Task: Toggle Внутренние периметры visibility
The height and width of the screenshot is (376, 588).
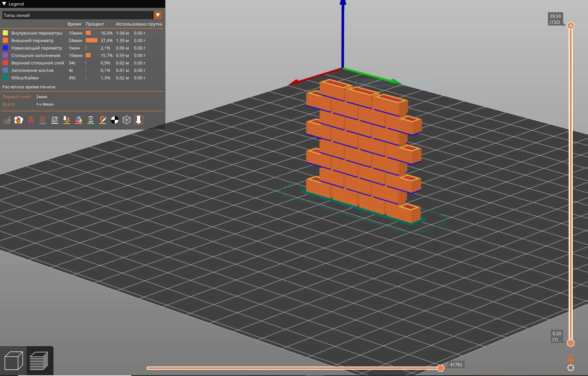Action: 83,33
